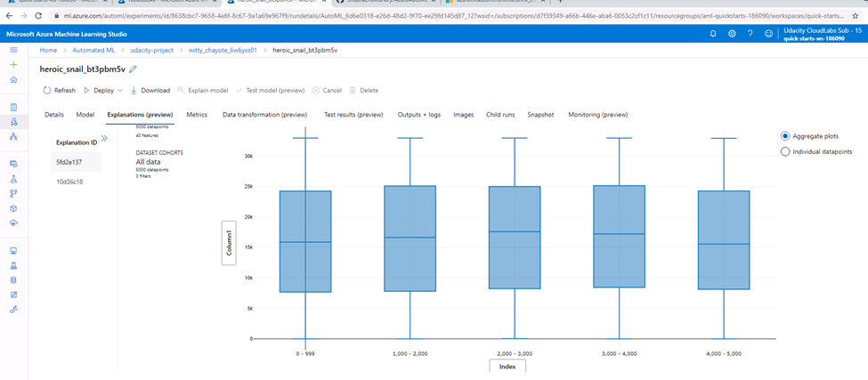This screenshot has width=868, height=380.
Task: Open Designer from the sidebar
Action: [14, 136]
